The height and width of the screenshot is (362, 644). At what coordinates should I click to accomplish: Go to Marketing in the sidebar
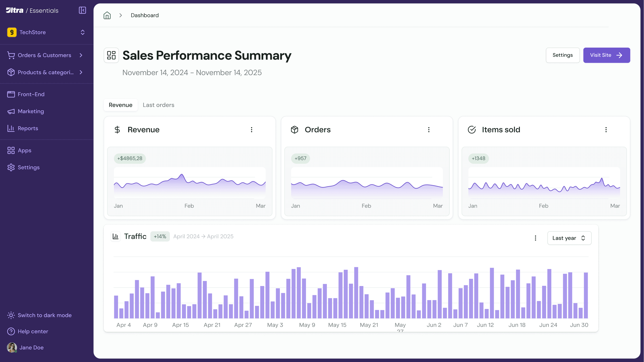pyautogui.click(x=31, y=111)
